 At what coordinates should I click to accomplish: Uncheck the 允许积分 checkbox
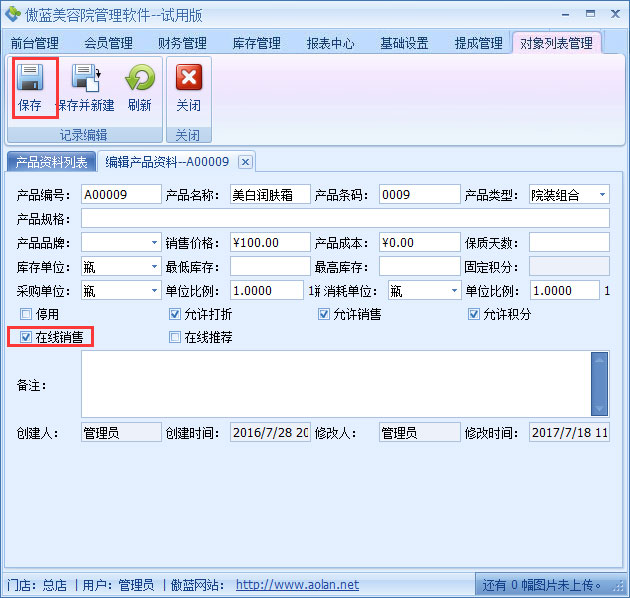pos(474,314)
